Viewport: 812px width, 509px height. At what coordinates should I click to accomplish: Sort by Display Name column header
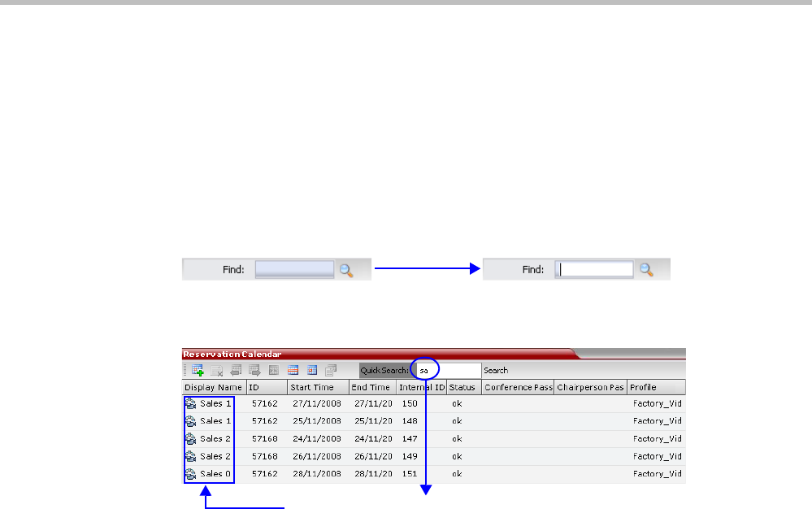[x=213, y=388]
